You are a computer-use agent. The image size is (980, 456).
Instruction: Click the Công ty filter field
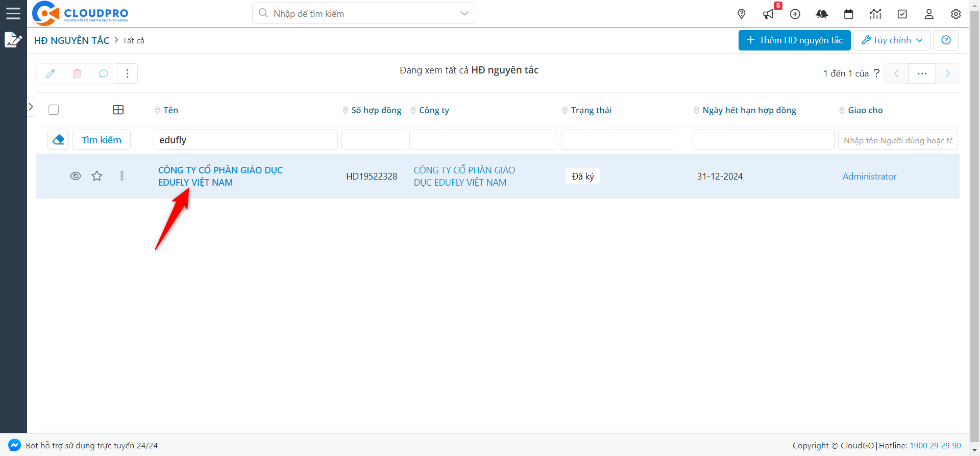pyautogui.click(x=483, y=140)
